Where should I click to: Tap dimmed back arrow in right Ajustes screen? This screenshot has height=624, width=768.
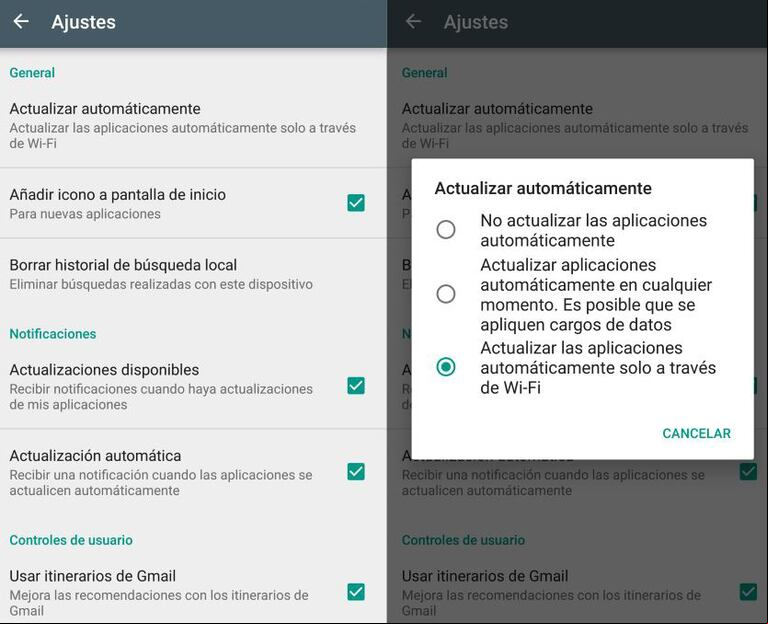tap(413, 22)
